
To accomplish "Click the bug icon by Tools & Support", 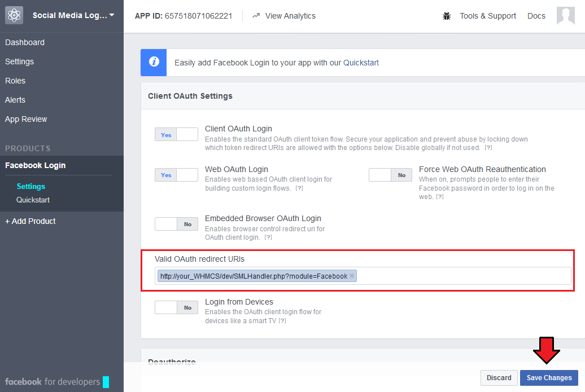I will 447,16.
